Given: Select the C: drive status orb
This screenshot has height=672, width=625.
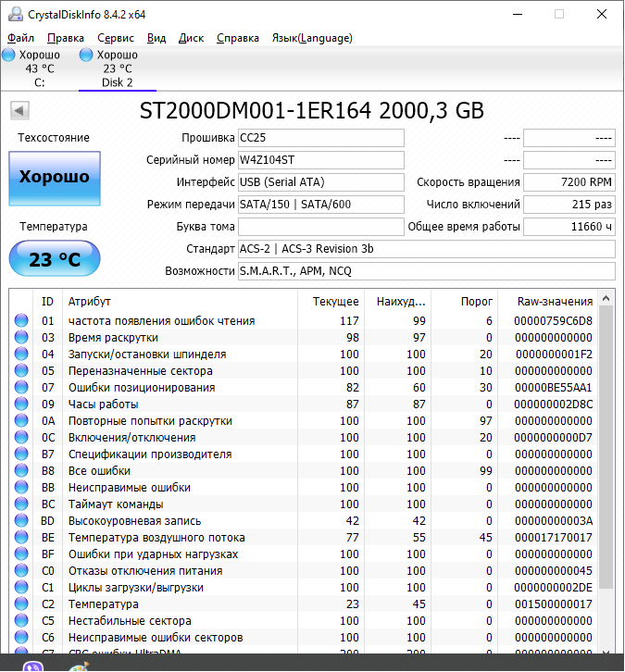Looking at the screenshot, I should pyautogui.click(x=8, y=56).
